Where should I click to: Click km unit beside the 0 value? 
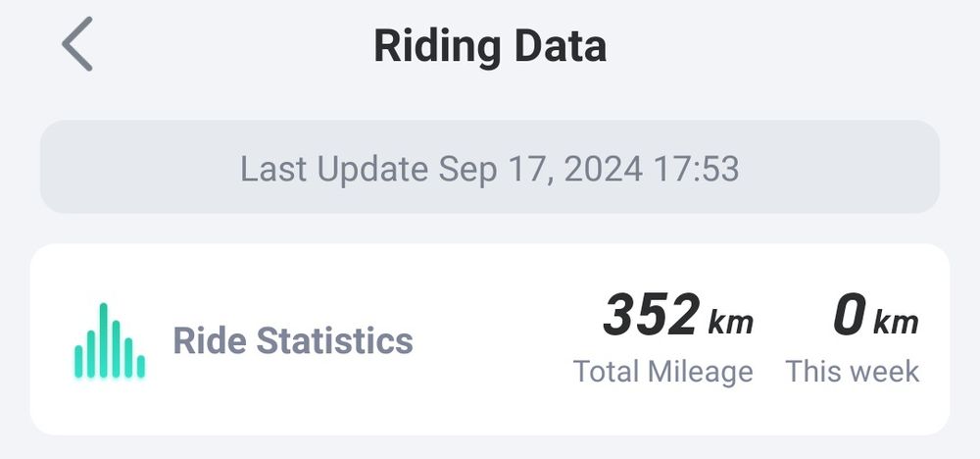tap(896, 322)
